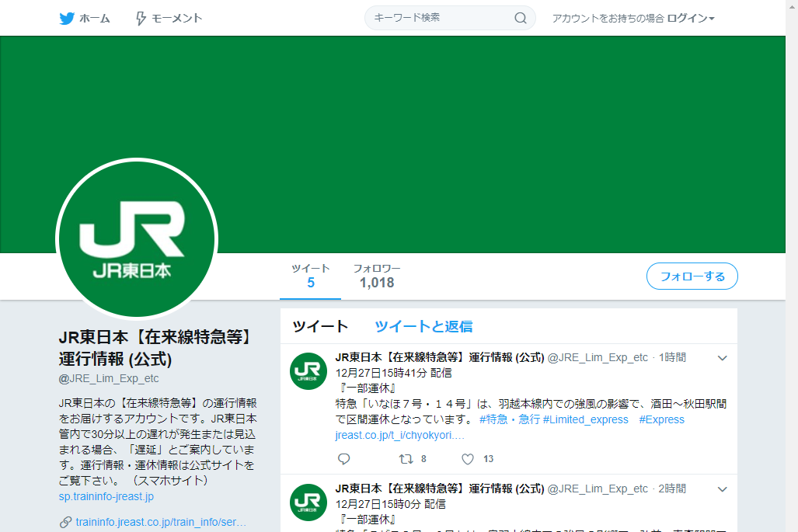This screenshot has height=532, width=798.
Task: Click the #特急・急行 hashtag
Action: [x=510, y=419]
